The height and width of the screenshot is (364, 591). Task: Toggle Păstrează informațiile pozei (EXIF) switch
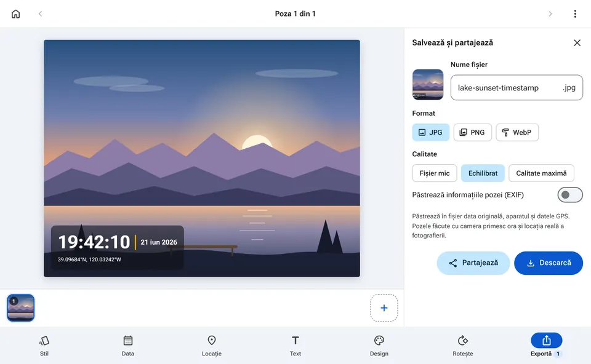point(570,195)
